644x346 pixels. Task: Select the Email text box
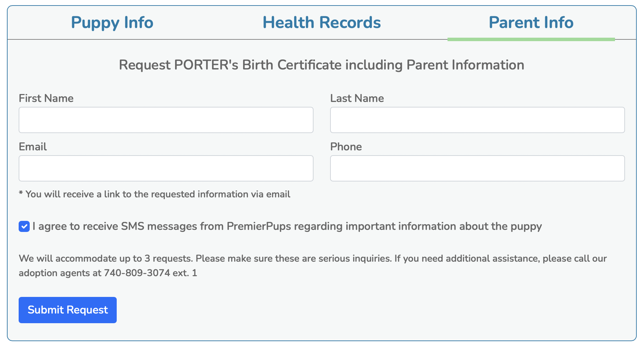166,168
